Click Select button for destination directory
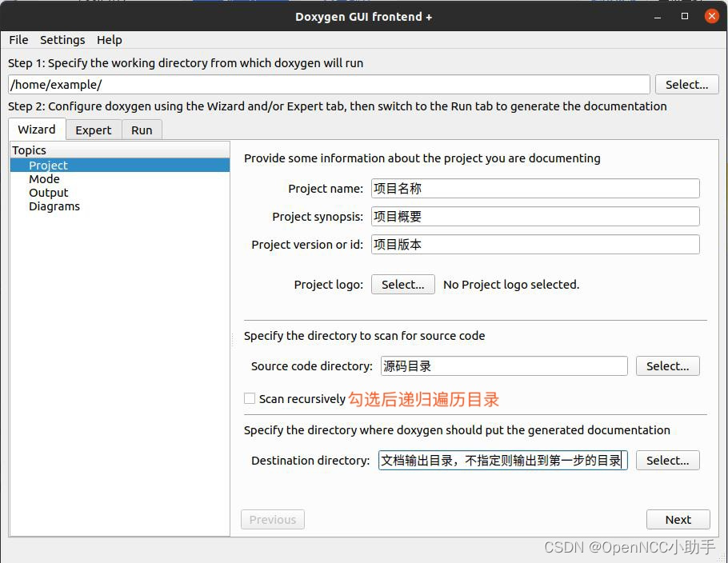This screenshot has width=728, height=563. [x=668, y=460]
